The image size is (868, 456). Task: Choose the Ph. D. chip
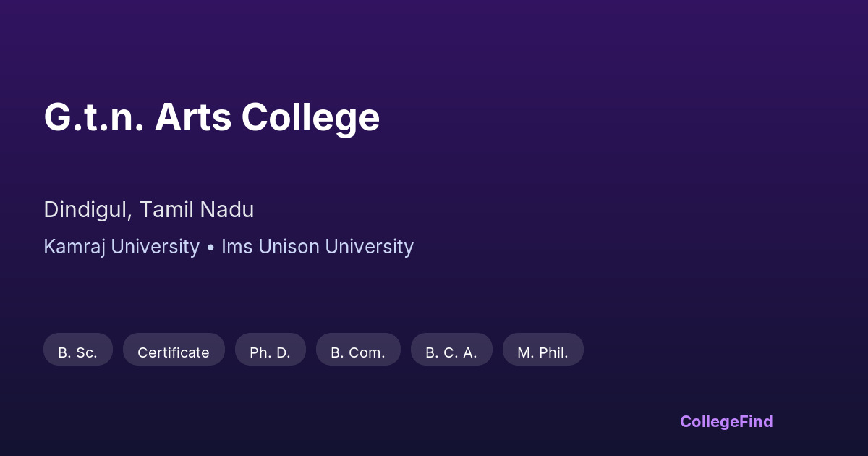pyautogui.click(x=270, y=352)
